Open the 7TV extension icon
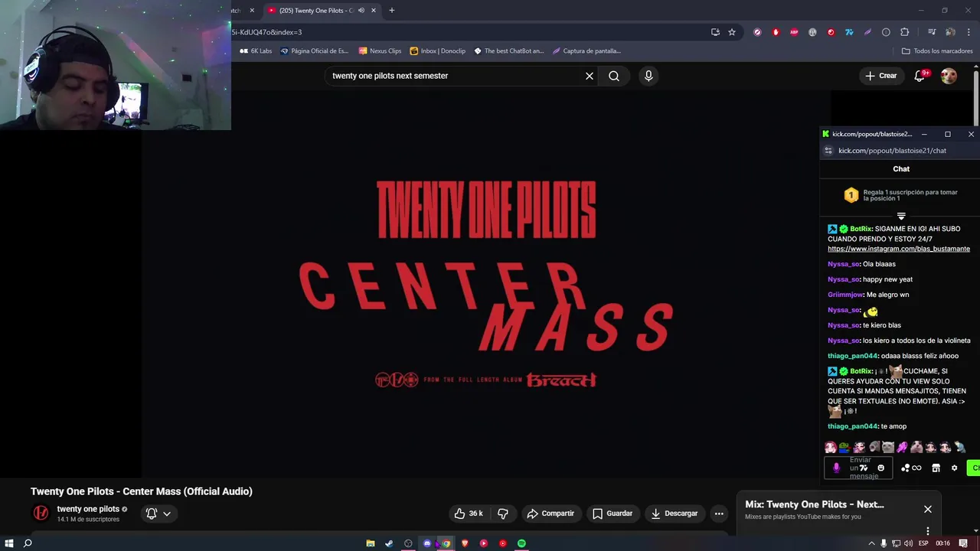Screen dimensions: 980x551 (849, 32)
